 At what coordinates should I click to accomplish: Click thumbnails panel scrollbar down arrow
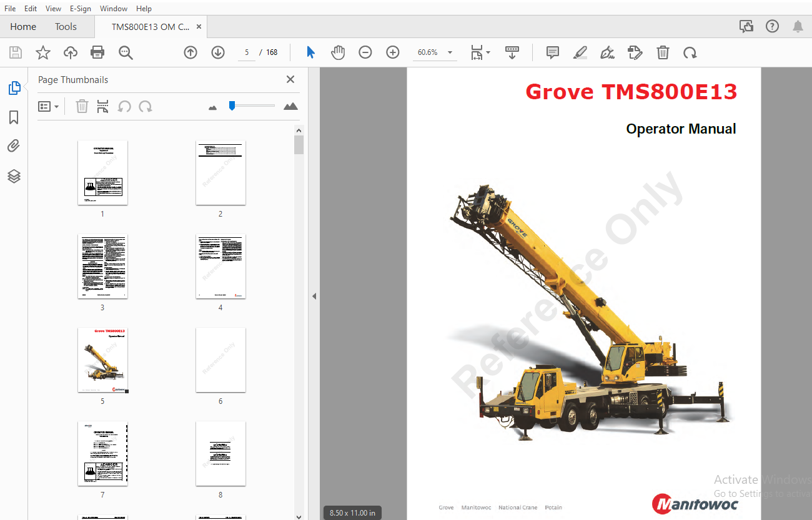(x=299, y=516)
